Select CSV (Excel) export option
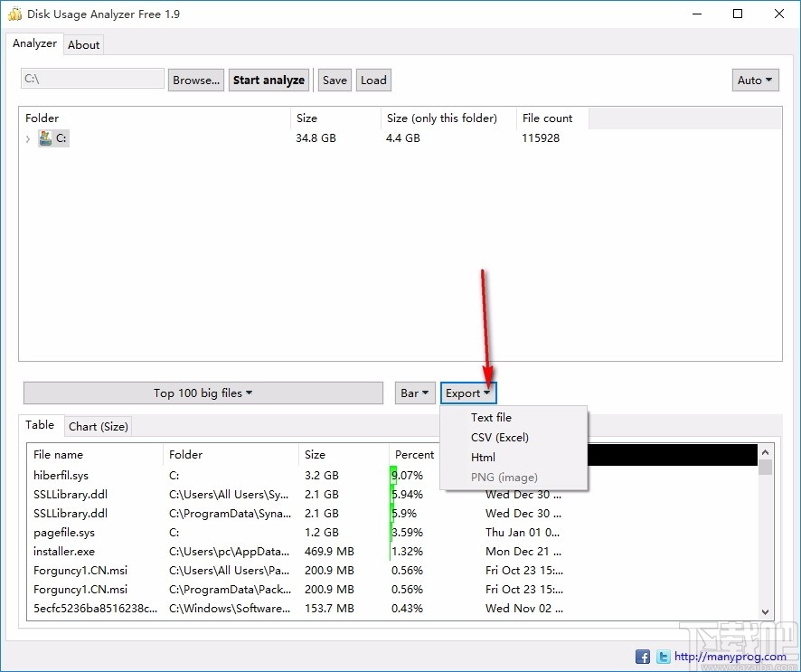Viewport: 801px width, 672px height. coord(500,437)
